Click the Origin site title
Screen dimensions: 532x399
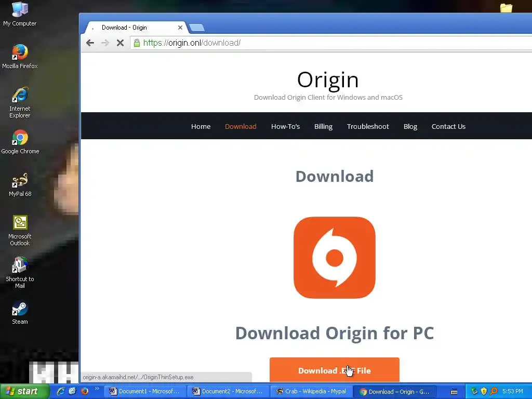point(328,80)
